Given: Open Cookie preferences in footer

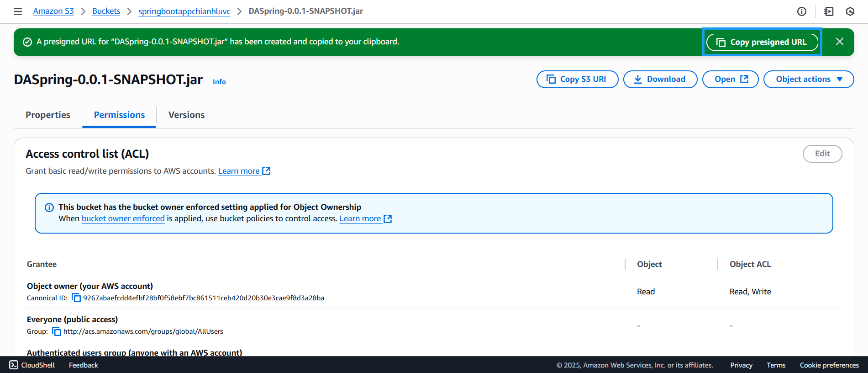Looking at the screenshot, I should (x=829, y=365).
